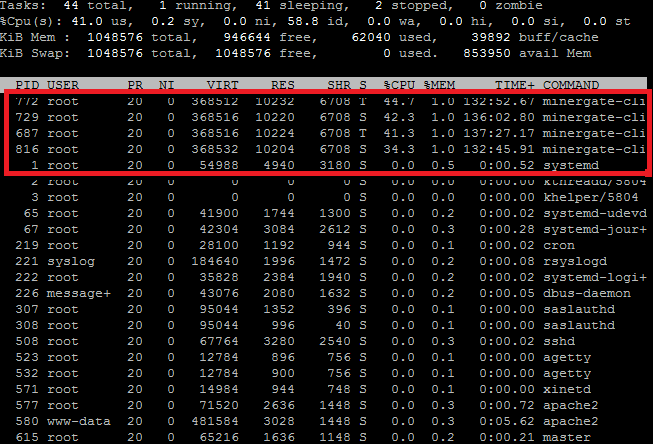Click the 62040 used memory value
653x444 pixels.
371,37
